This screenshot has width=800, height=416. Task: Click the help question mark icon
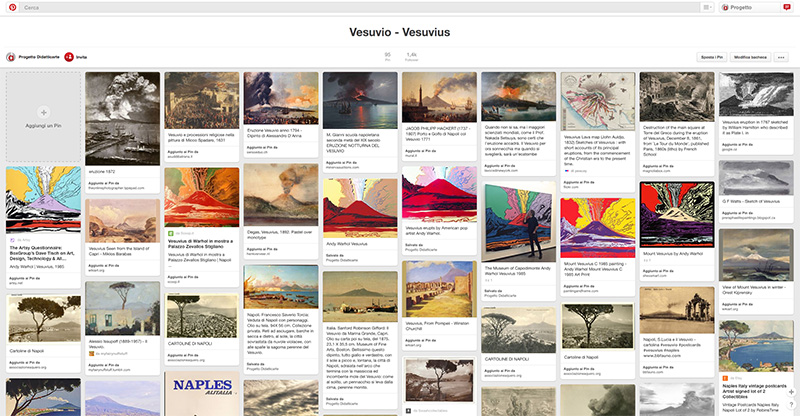[791, 405]
